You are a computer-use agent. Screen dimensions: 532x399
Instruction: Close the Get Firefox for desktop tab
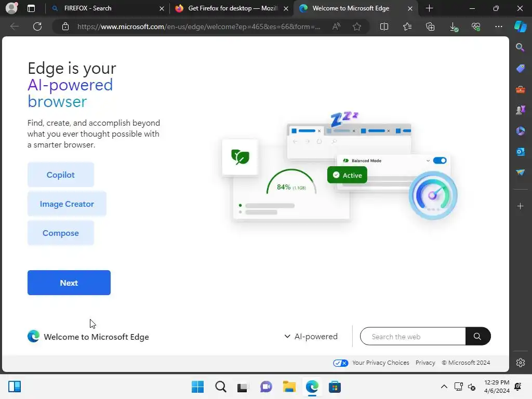coord(286,8)
